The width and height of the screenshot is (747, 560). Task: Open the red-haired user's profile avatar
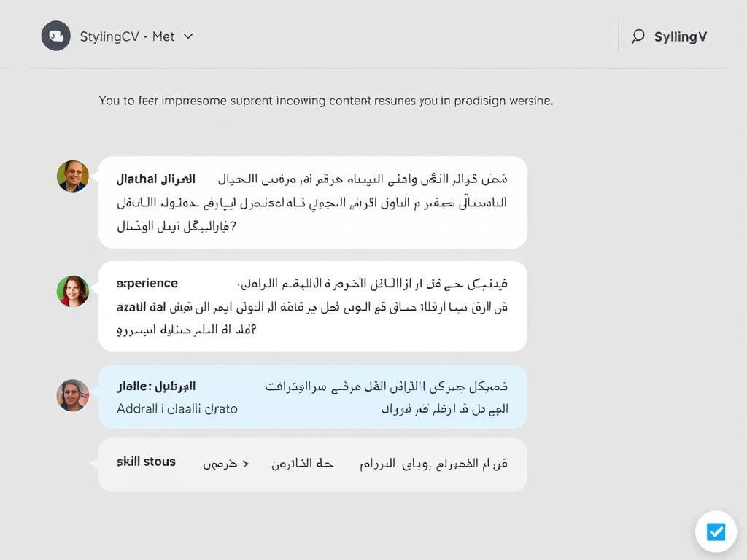click(72, 290)
